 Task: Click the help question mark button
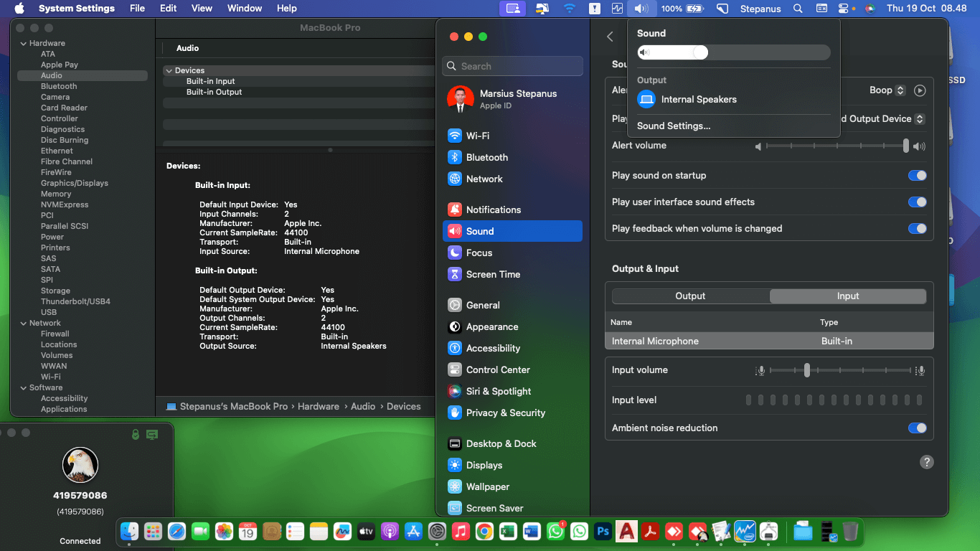927,462
